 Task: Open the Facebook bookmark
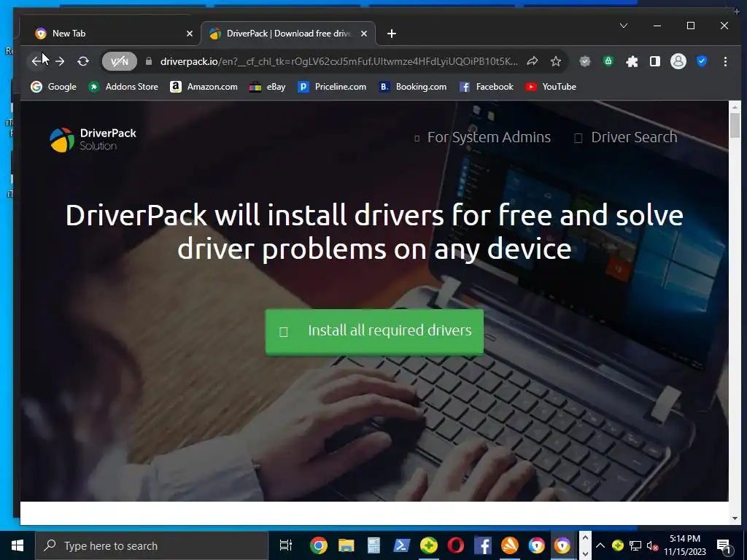coord(487,87)
